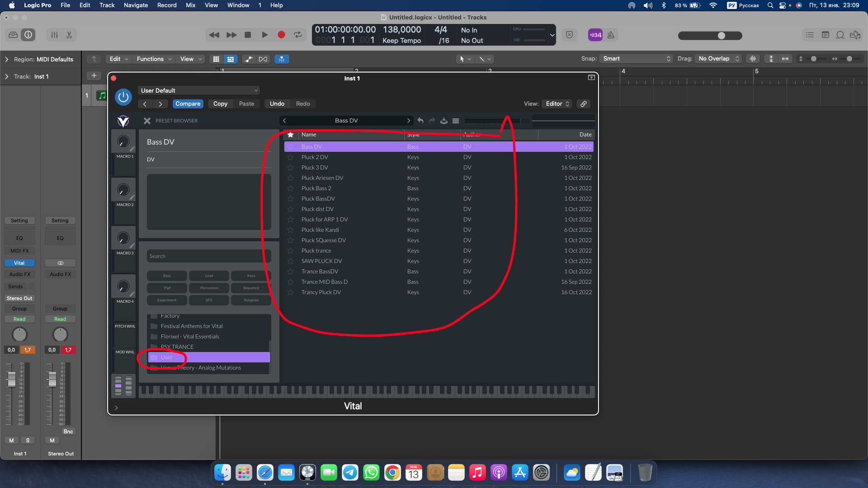The image size is (868, 488).
Task: Open the Edit dropdown in Tracks area
Action: (119, 59)
